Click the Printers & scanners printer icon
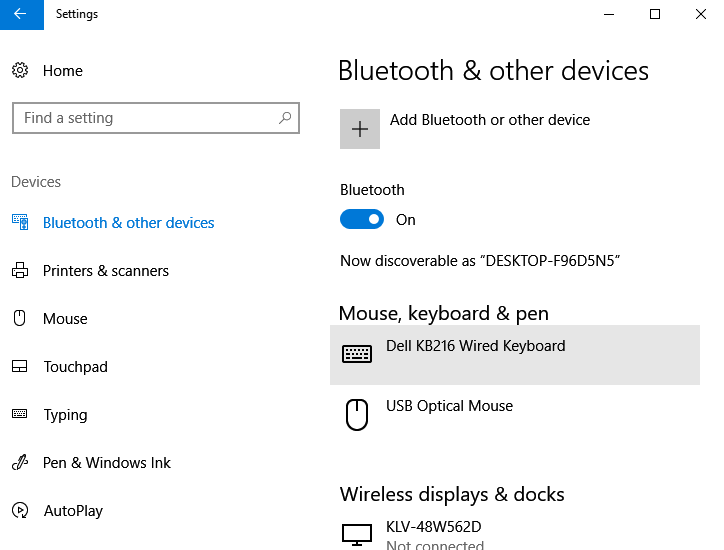The image size is (724, 550). tap(20, 270)
